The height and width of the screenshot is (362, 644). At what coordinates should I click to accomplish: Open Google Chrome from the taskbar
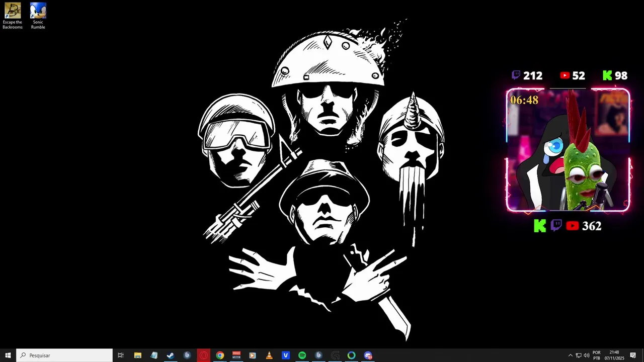click(x=220, y=355)
